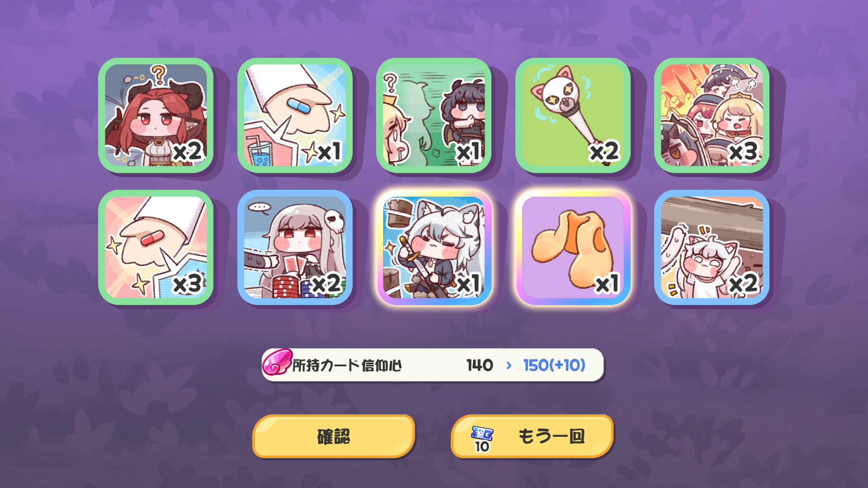Screen dimensions: 868x488
Task: Select the orange blob rainbow-bordered card
Action: (x=573, y=247)
